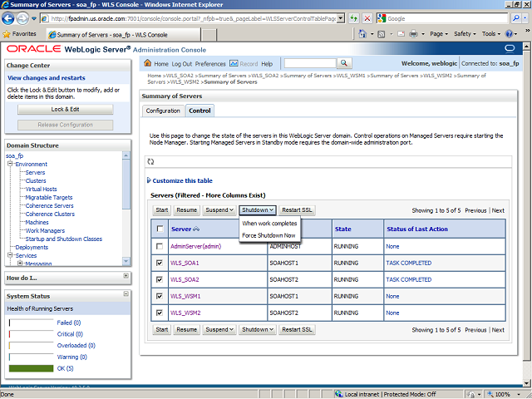This screenshot has height=399, width=532.
Task: Click the browser refresh button by address bar
Action: pyautogui.click(x=355, y=18)
